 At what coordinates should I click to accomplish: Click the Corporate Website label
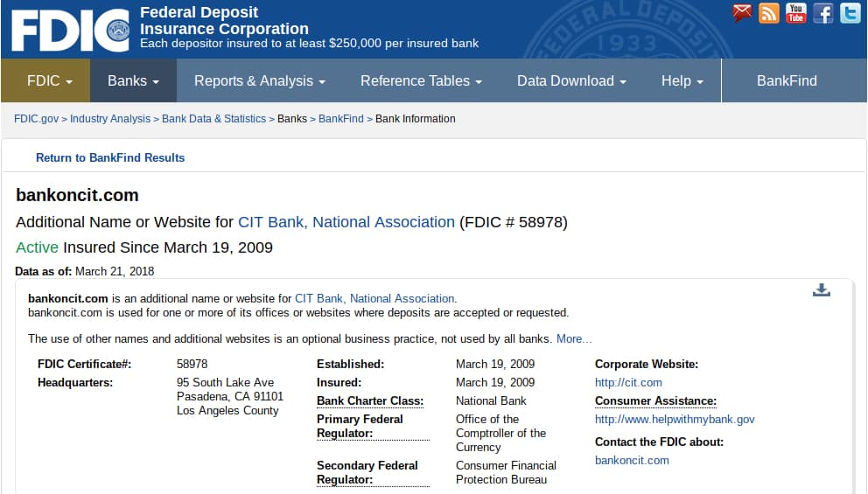point(646,364)
